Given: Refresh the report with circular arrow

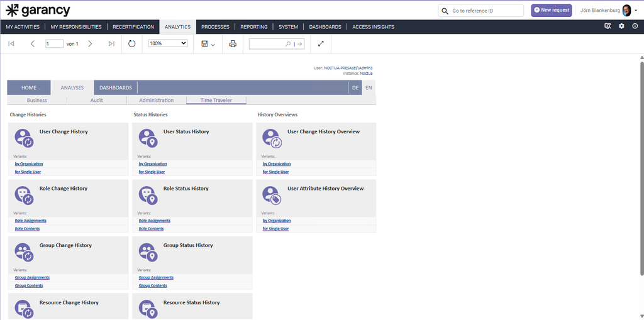Looking at the screenshot, I should (132, 43).
